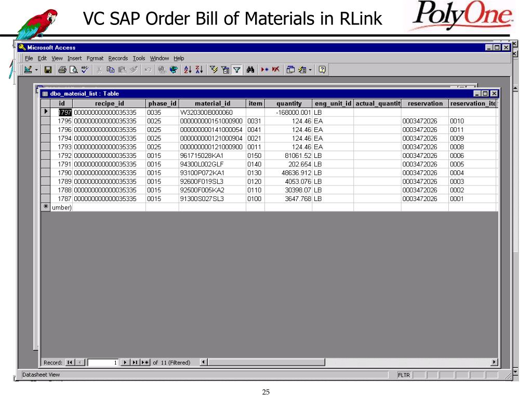The height and width of the screenshot is (399, 532).
Task: Go to previous record navigation button
Action: coord(80,362)
